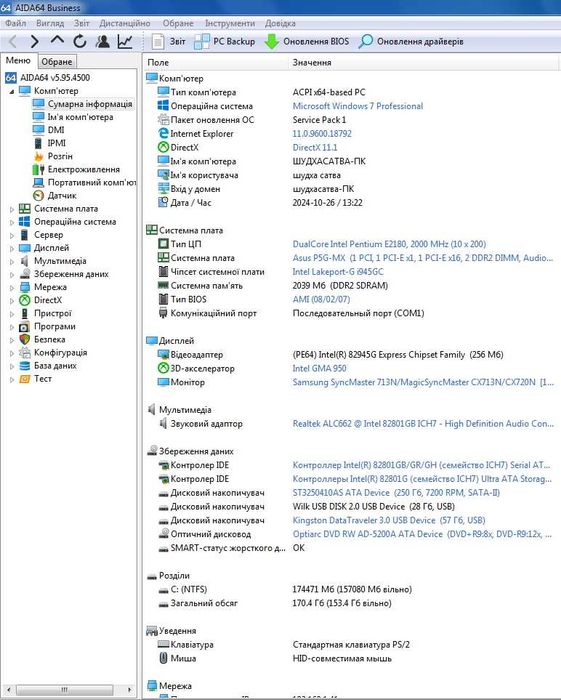Open the Файл menu

(x=16, y=23)
